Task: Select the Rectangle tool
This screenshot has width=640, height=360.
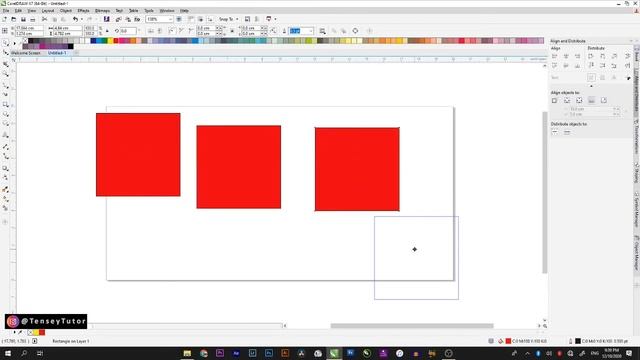Action: click(x=6, y=105)
